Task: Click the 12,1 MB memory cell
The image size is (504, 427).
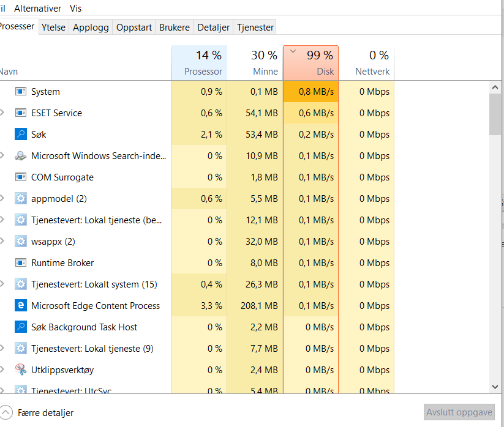Action: point(255,220)
